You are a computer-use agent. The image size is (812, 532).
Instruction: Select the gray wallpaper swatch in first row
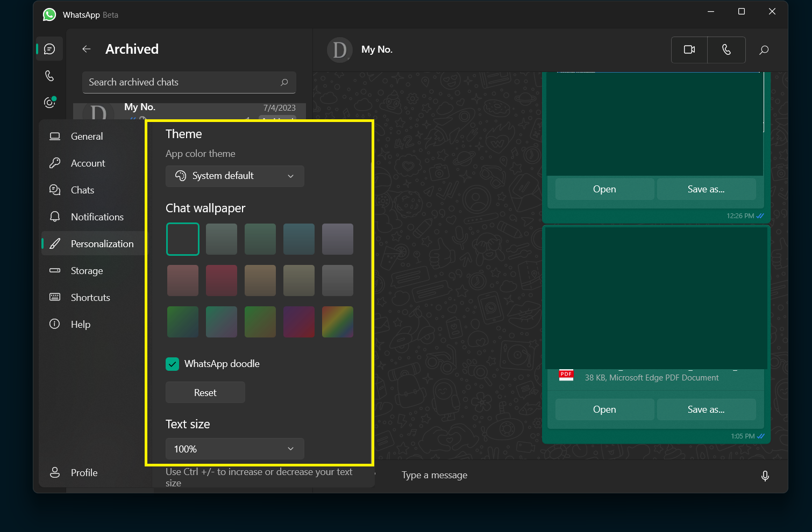click(x=222, y=239)
